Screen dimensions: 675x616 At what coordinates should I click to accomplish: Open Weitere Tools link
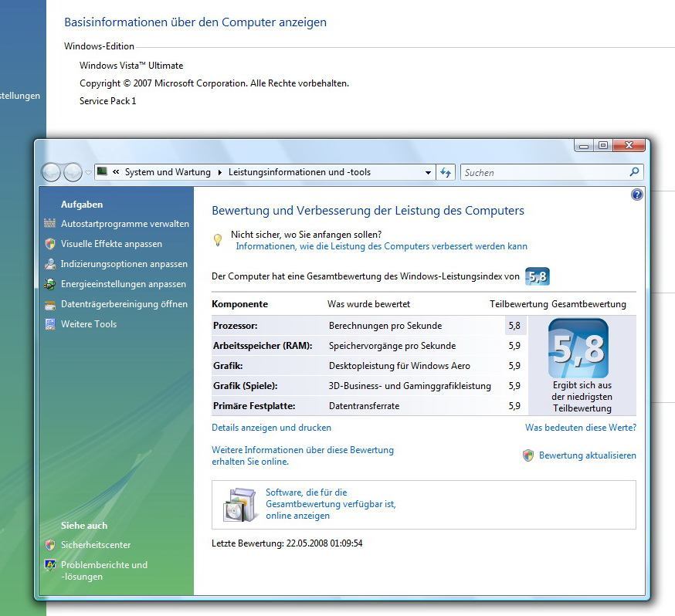(x=89, y=324)
